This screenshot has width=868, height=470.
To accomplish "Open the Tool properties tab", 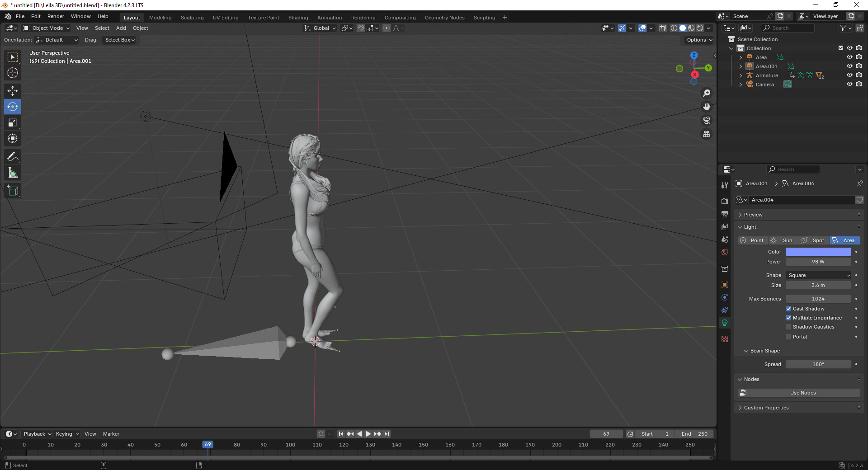I will click(x=725, y=185).
